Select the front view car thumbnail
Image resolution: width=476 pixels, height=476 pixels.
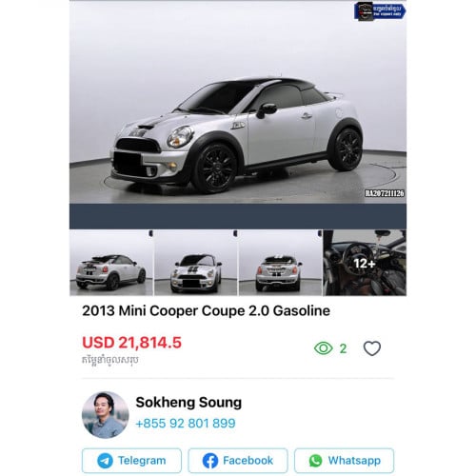click(196, 263)
